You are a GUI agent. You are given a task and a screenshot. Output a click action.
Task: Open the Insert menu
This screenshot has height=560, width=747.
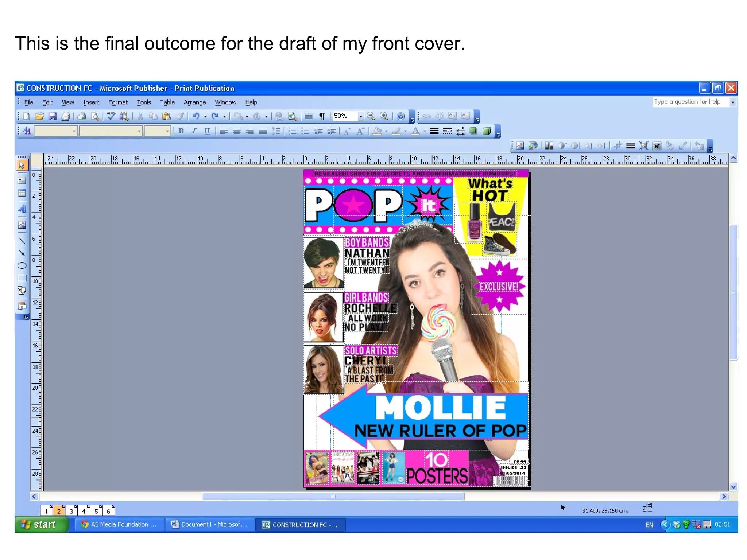click(x=91, y=102)
